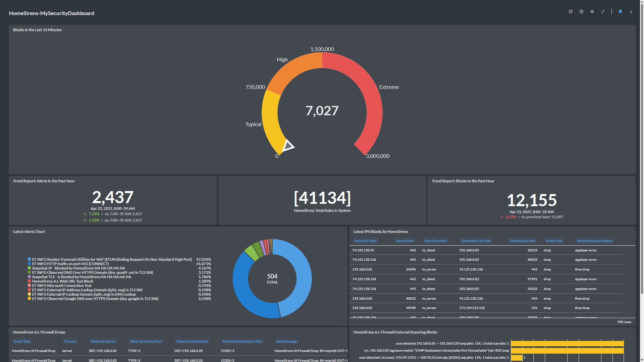
Task: Select ipify DNS Lookup legend entry
Action: (x=84, y=294)
